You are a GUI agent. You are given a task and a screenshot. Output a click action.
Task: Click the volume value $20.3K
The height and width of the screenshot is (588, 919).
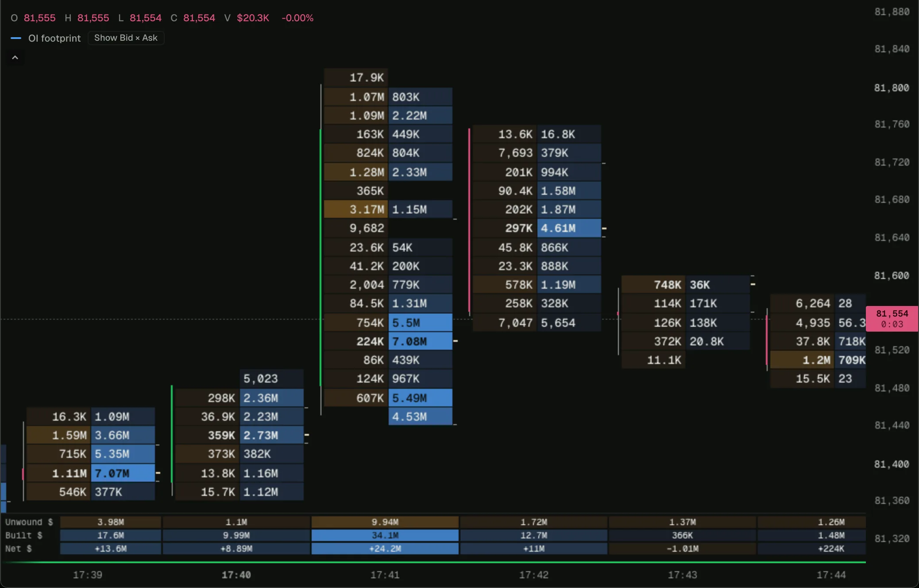pos(253,18)
